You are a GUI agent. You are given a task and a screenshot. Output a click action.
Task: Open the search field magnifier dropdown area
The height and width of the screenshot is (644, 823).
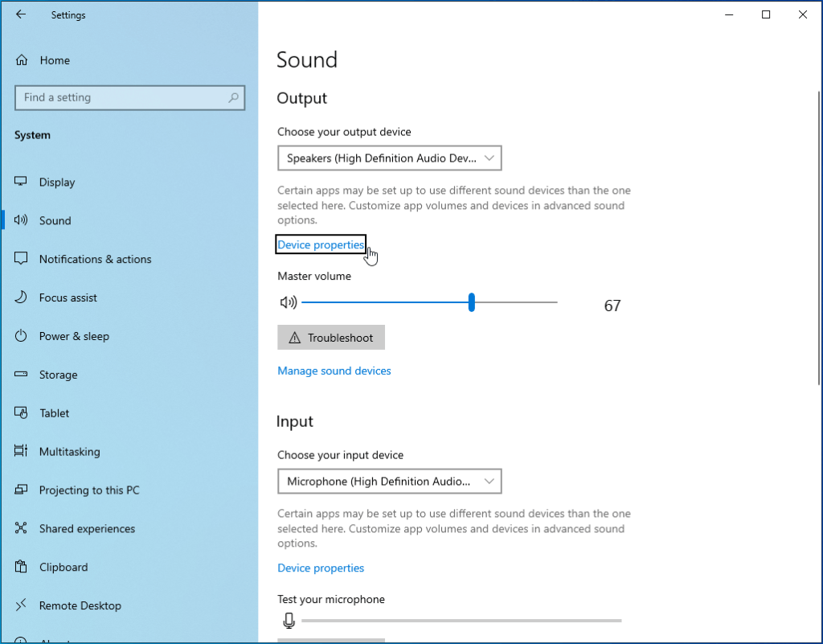pyautogui.click(x=233, y=97)
